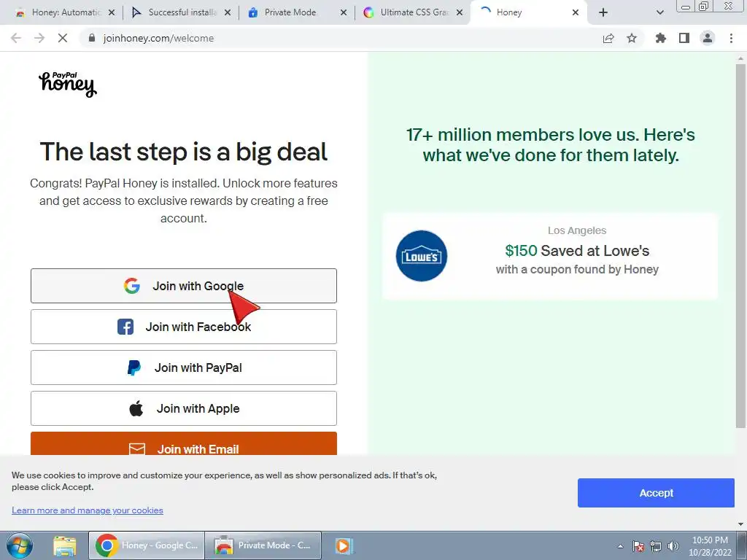Click the network tray icon

656,546
